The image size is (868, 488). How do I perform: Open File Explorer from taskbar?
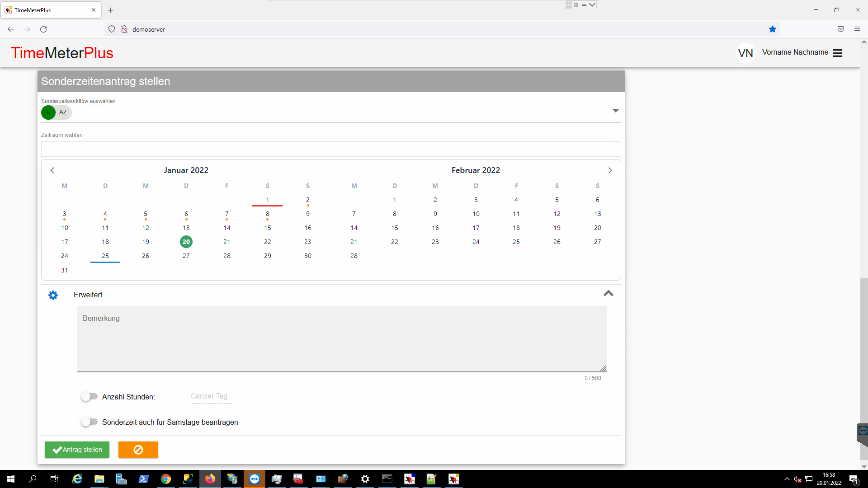tap(99, 479)
